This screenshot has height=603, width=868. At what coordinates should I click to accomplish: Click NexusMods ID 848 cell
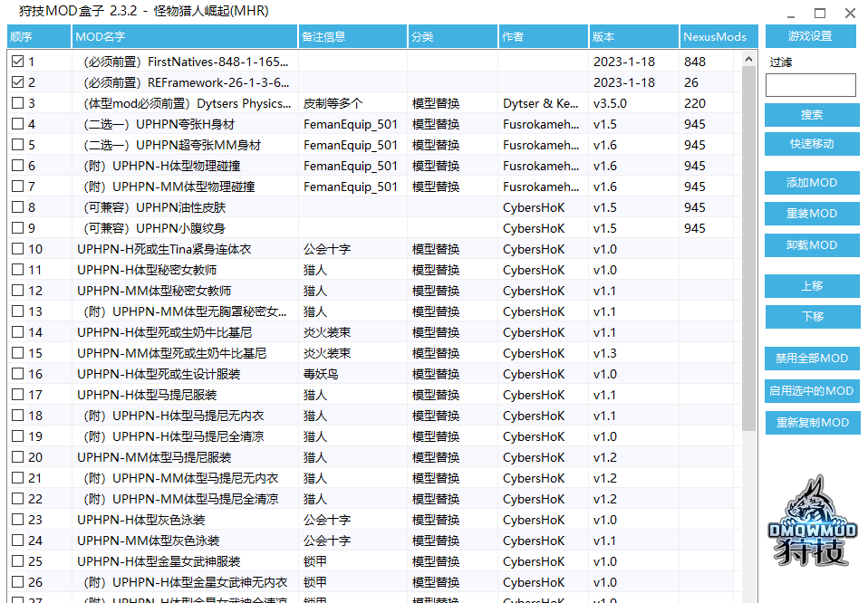[x=695, y=62]
